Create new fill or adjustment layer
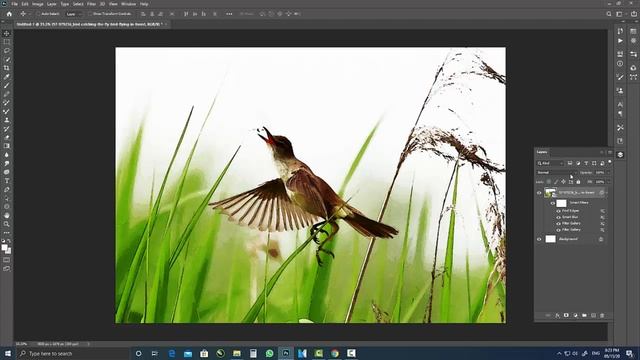 [575, 316]
